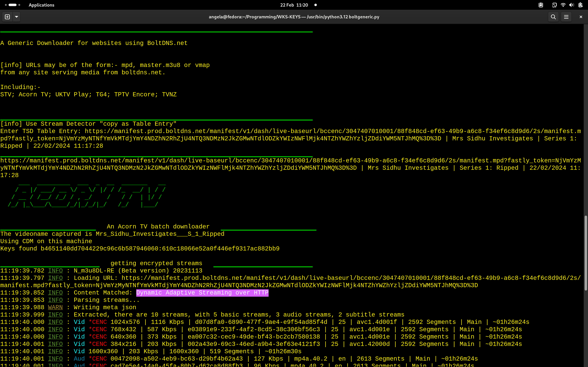
Task: Open the Applications menu
Action: (41, 5)
